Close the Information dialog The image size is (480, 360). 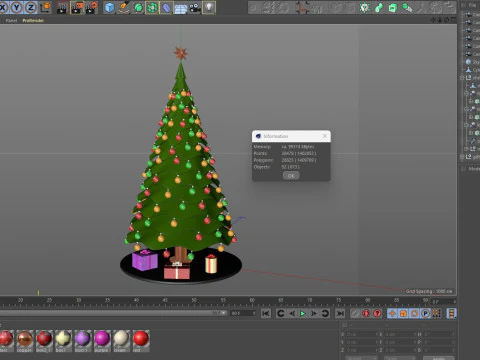tap(325, 136)
